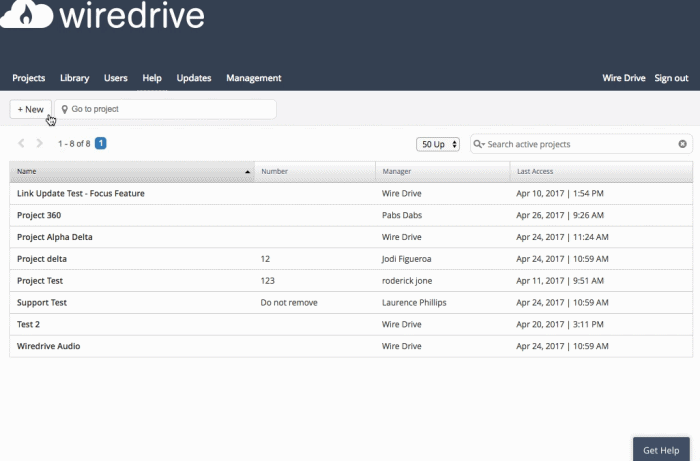The image size is (700, 461).
Task: Click the 1 - 8 of 8 counter
Action: (74, 144)
